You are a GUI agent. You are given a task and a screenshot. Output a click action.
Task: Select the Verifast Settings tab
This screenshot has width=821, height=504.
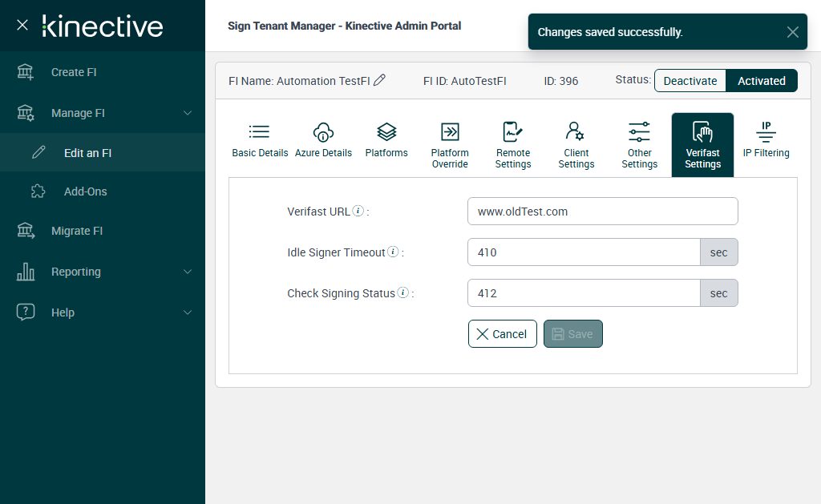[x=702, y=145]
